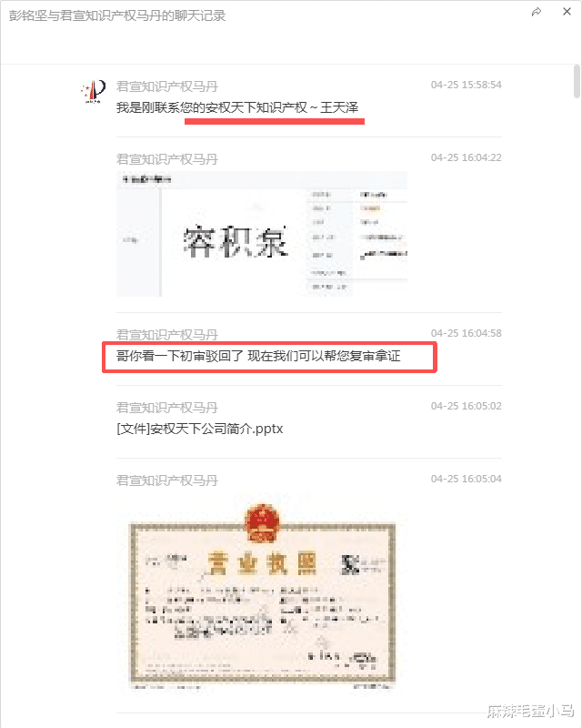This screenshot has width=582, height=728.
Task: Open the 安权天下公司简介.pptx file message
Action: click(199, 429)
